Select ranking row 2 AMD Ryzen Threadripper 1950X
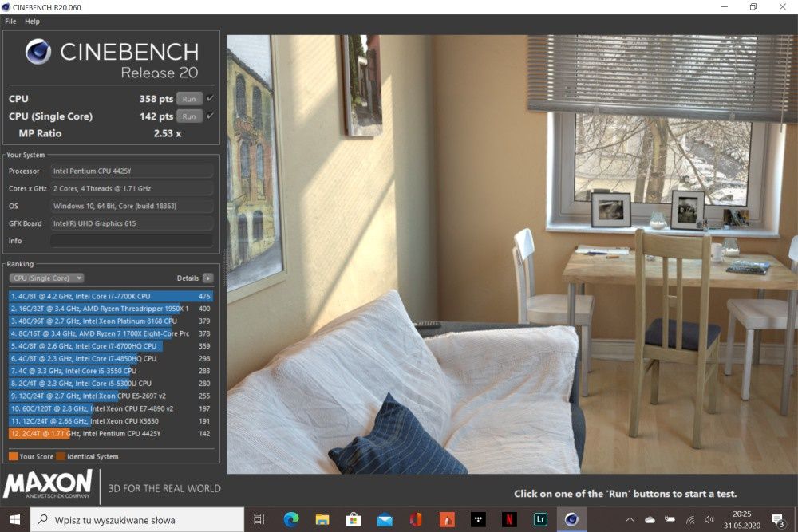This screenshot has width=798, height=532. pyautogui.click(x=110, y=309)
